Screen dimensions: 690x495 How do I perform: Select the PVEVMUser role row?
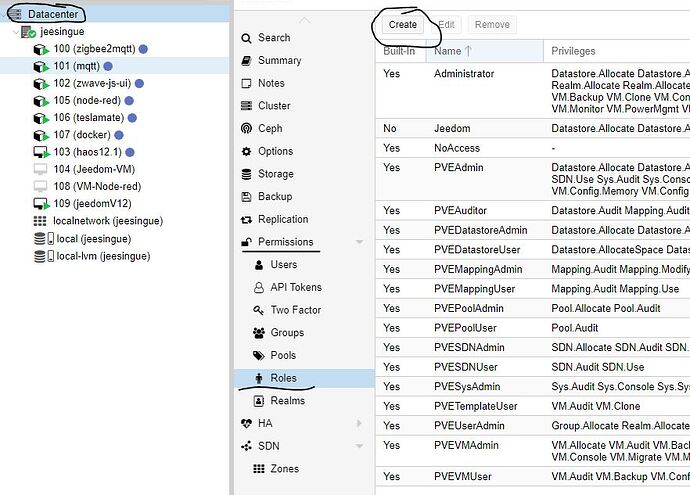tap(533, 477)
